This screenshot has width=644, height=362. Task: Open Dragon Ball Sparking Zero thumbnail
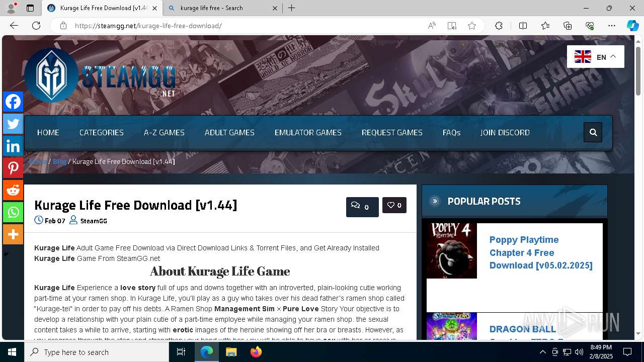pyautogui.click(x=452, y=326)
